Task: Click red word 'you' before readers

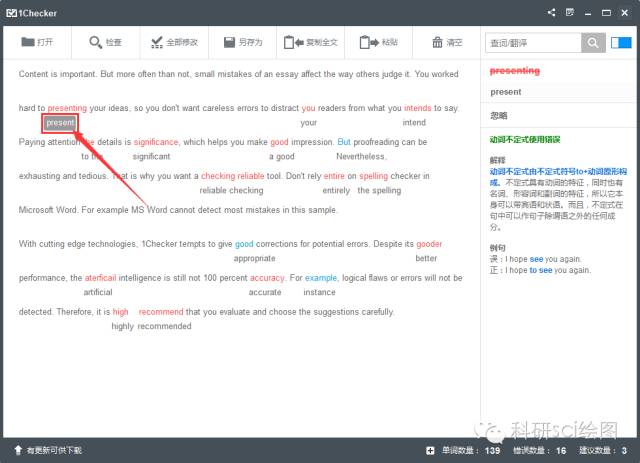Action: (308, 108)
